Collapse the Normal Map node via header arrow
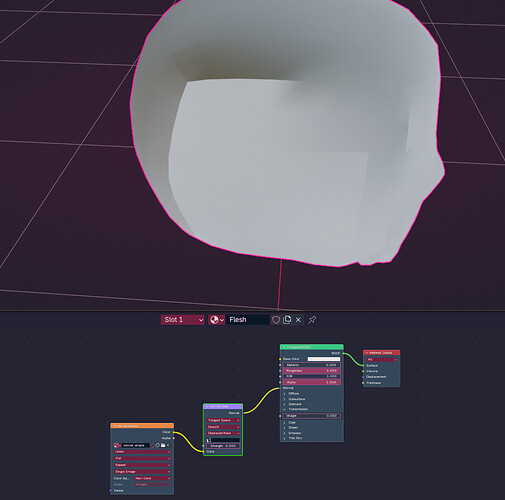The width and height of the screenshot is (505, 500). (207, 407)
